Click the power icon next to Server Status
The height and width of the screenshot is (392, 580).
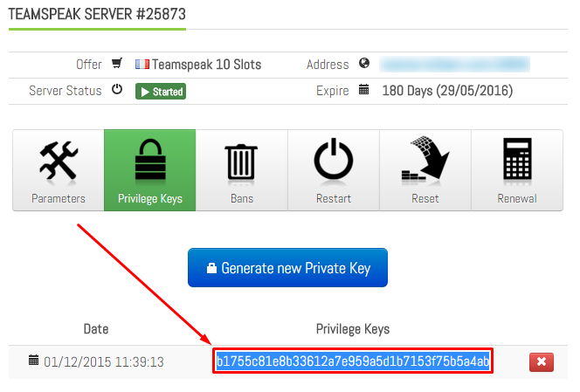(117, 90)
